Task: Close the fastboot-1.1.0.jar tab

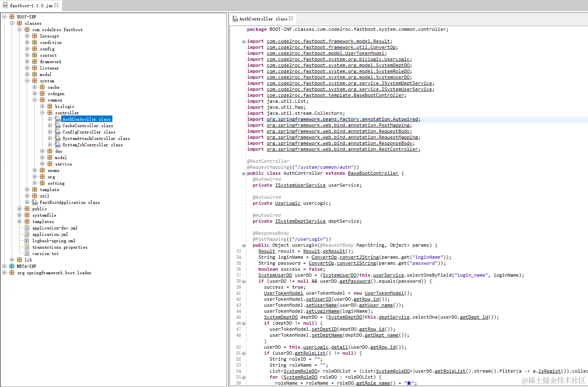Action: tap(56, 5)
